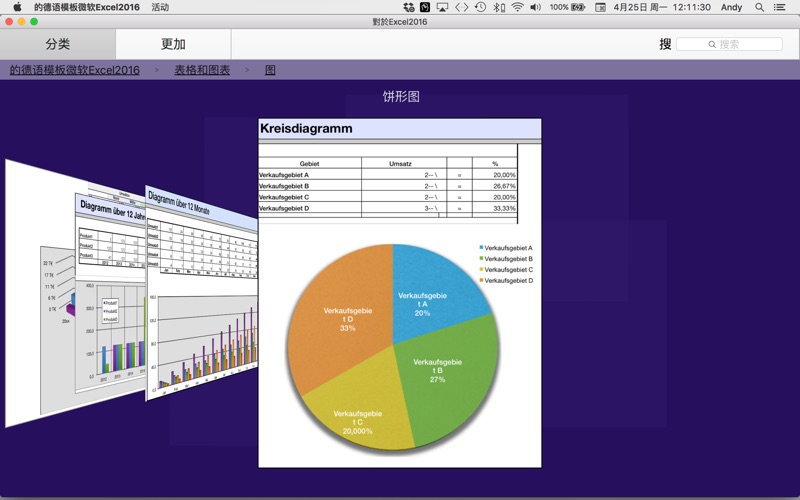
Task: Select the Diagramm über 12 Jahre thumbnail
Action: click(x=110, y=300)
